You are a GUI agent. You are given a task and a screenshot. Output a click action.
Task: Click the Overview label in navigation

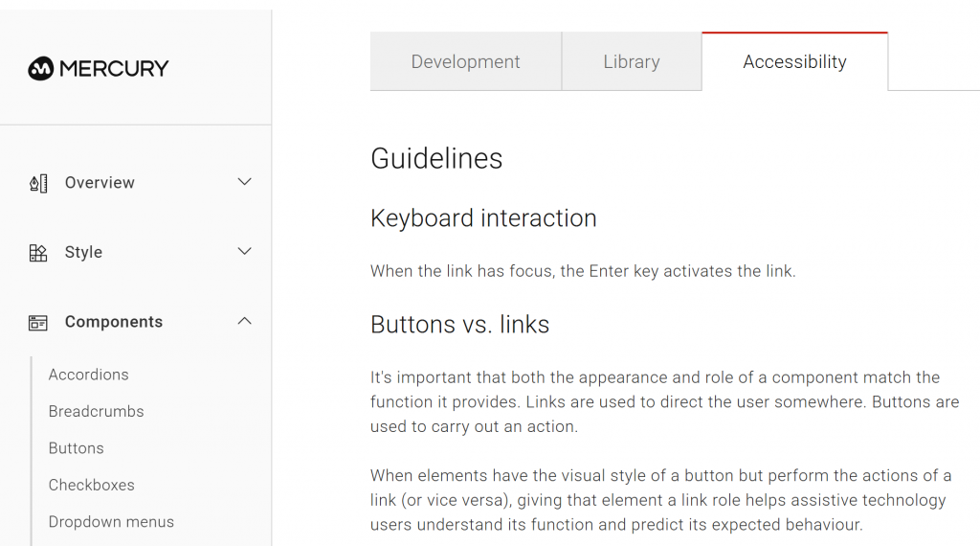pos(100,183)
